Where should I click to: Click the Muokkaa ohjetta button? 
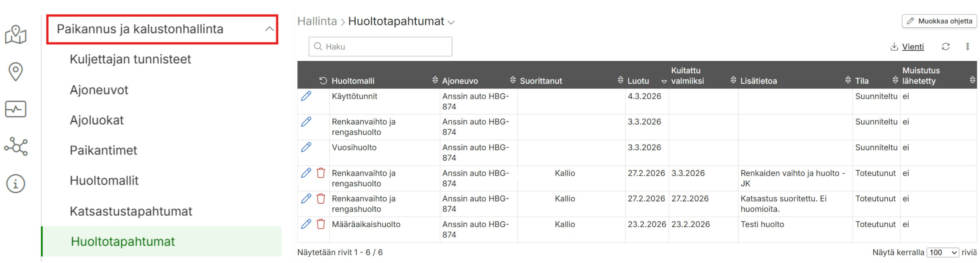(x=939, y=21)
